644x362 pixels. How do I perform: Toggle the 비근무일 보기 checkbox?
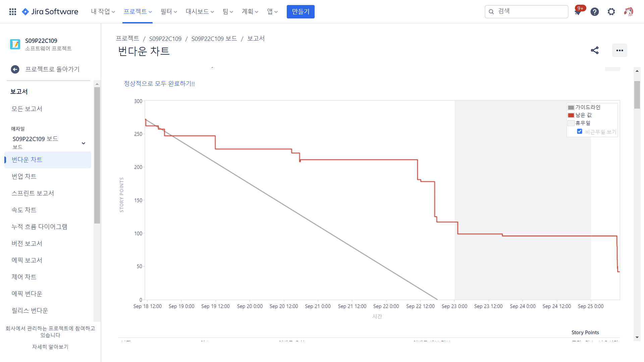(580, 131)
